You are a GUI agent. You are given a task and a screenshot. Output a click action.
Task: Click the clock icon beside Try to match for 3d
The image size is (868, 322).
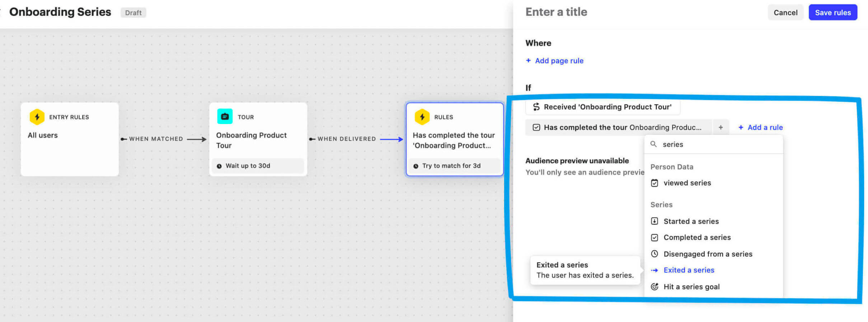tap(416, 166)
